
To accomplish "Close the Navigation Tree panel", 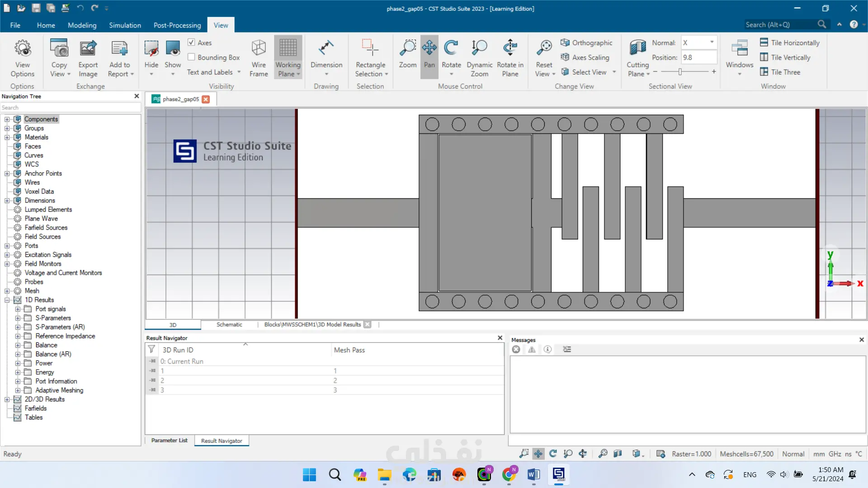I will click(137, 96).
